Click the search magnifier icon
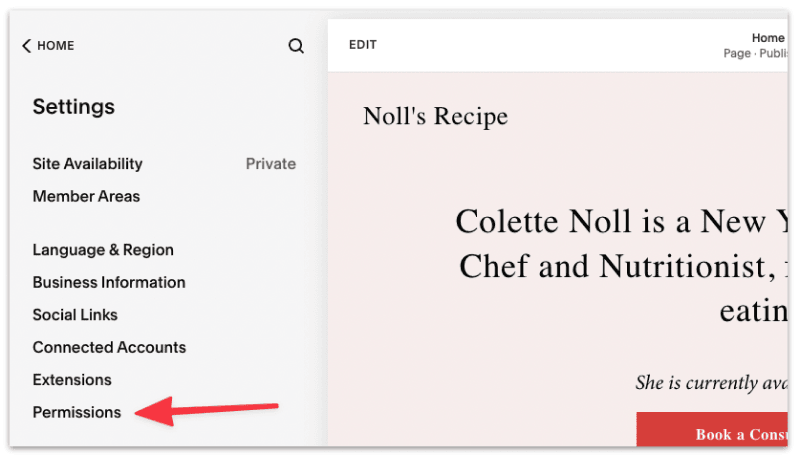 (x=296, y=46)
